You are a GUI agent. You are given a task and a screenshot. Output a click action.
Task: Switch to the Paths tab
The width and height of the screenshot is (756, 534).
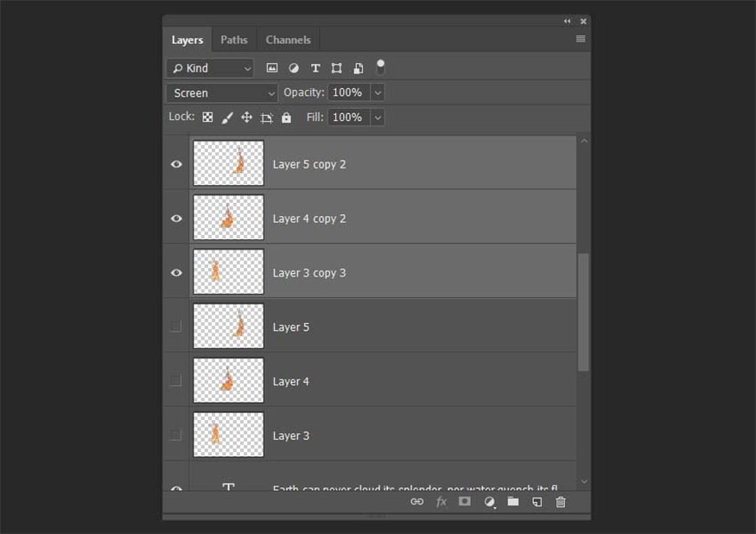pos(234,40)
